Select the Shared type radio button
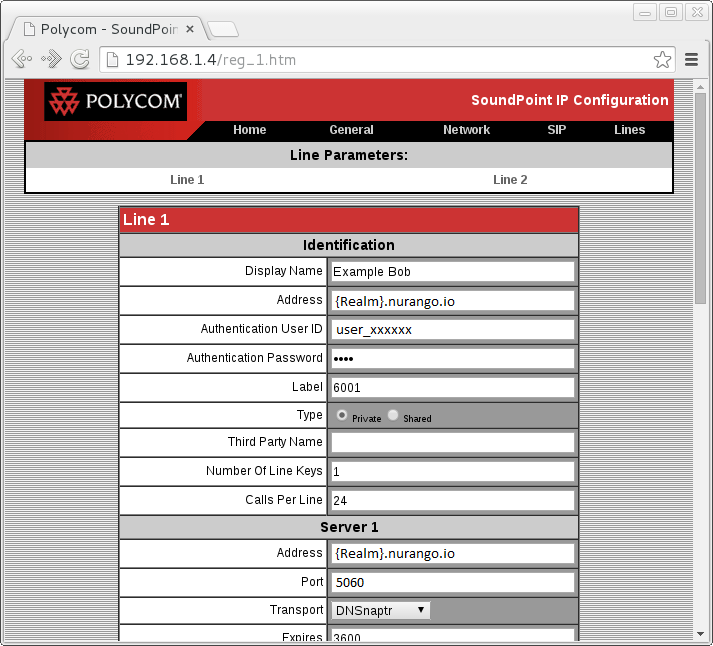The width and height of the screenshot is (713, 646). [393, 415]
